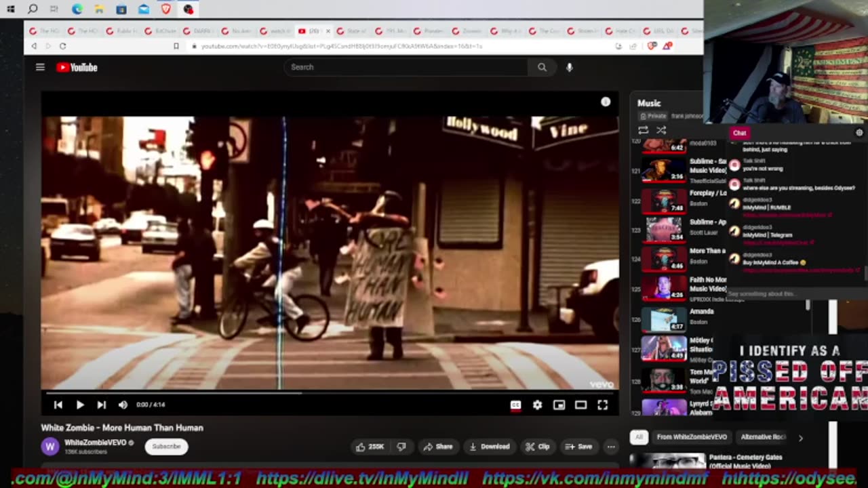Go to the YouTube home logo
This screenshot has width=868, height=488.
tap(77, 67)
